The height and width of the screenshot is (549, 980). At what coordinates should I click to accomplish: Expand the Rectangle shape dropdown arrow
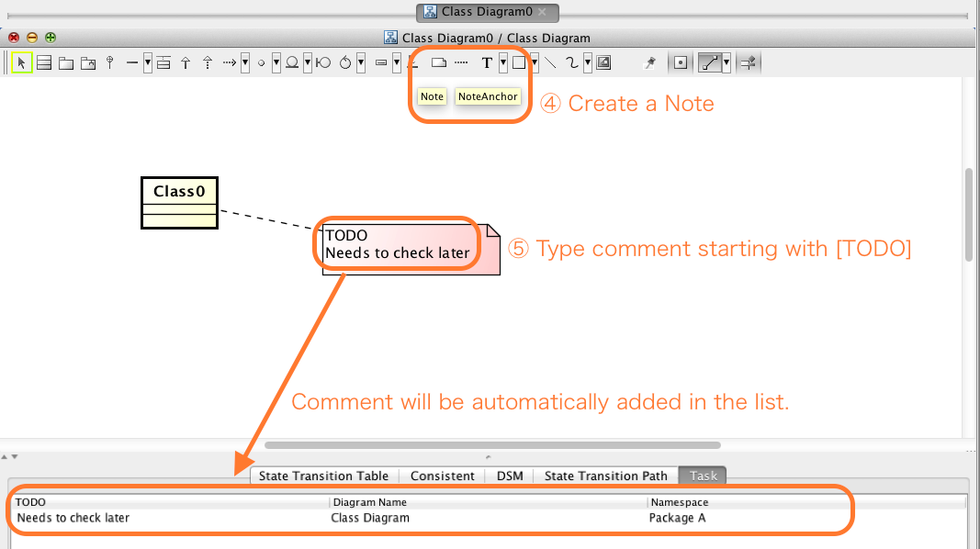pos(535,62)
